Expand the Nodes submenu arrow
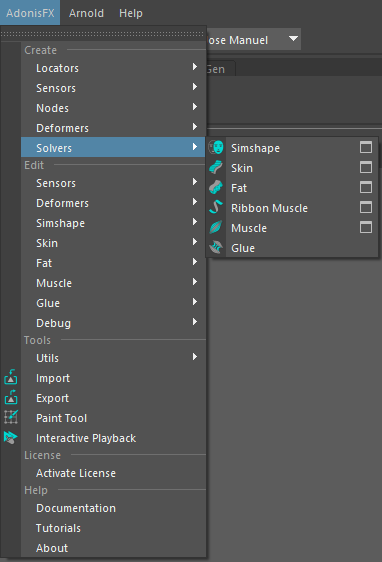382x562 pixels. coord(195,107)
